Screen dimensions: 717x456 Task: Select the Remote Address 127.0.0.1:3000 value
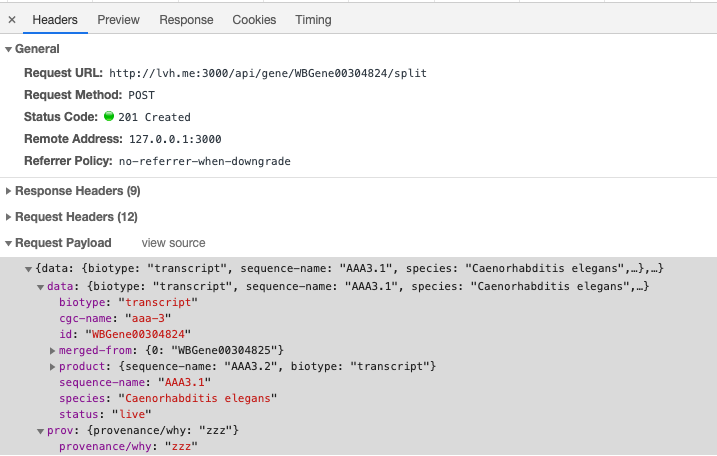click(x=175, y=139)
